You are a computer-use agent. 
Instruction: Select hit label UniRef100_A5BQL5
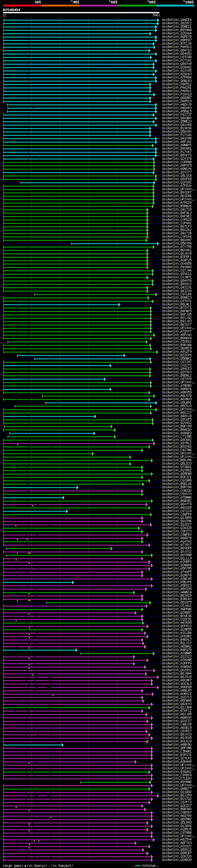point(176,111)
